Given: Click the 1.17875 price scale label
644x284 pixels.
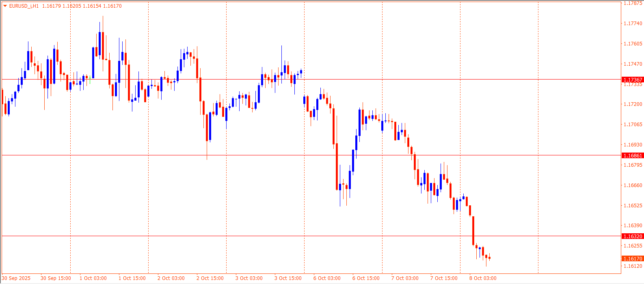Looking at the screenshot, I should coord(633,3).
